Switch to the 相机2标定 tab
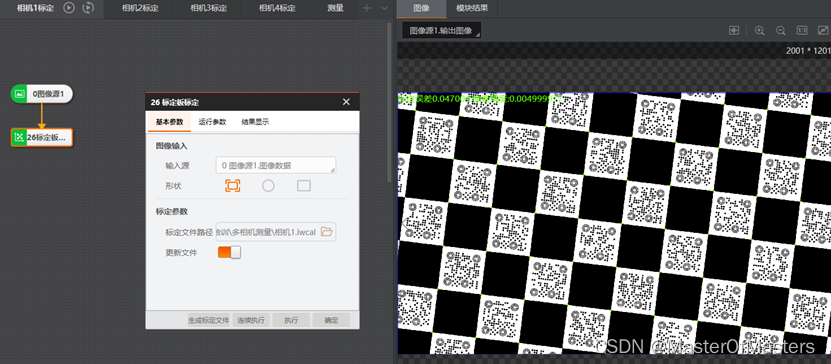 coord(140,8)
